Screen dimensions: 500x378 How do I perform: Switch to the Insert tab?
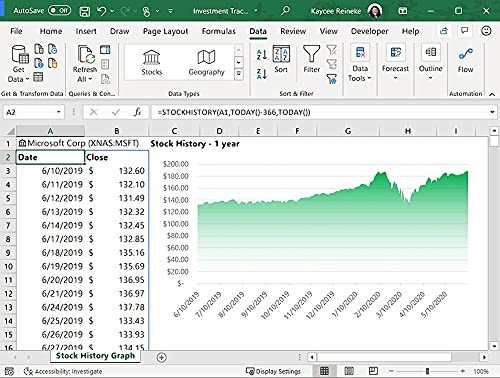click(x=86, y=31)
